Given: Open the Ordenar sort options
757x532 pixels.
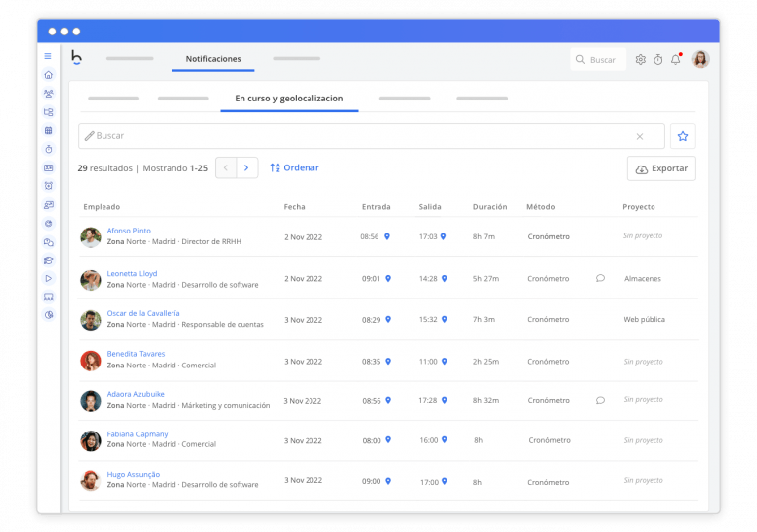Looking at the screenshot, I should tap(295, 167).
